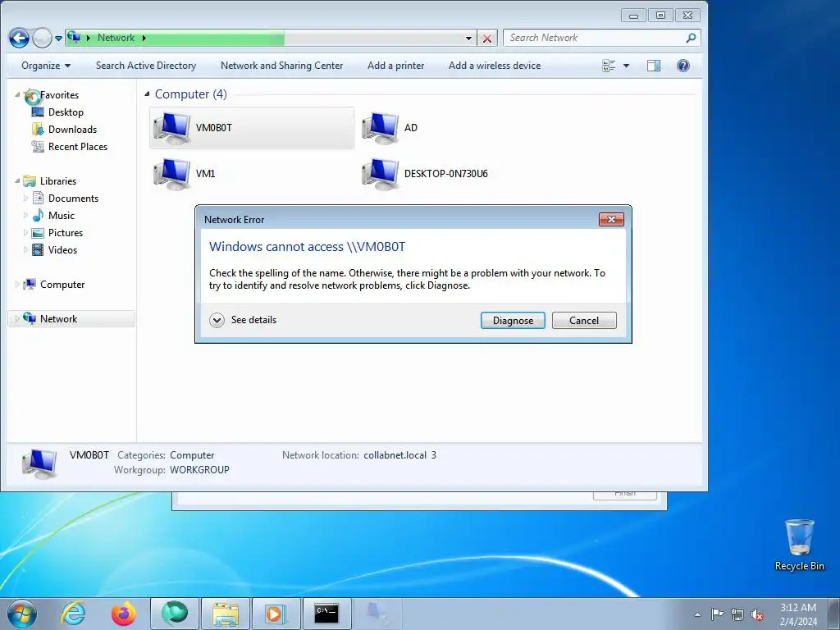This screenshot has width=840, height=630.
Task: Click the WORKGROUP value in details pane
Action: [x=199, y=469]
